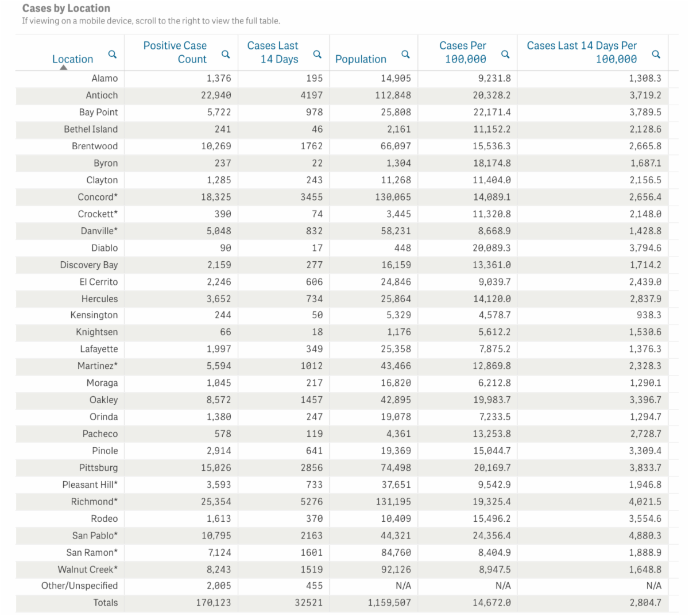Screen dimensions: 689x616
Task: Sort table by Population header
Action: 361,59
